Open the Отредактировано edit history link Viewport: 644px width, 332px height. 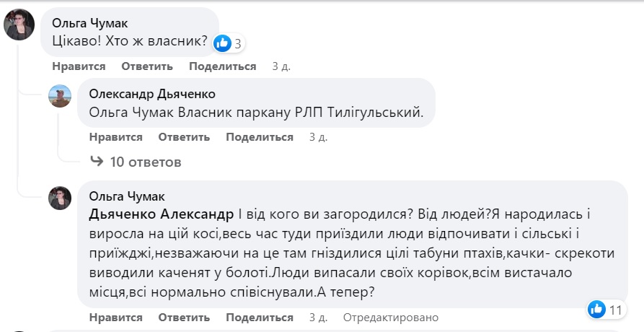(x=390, y=318)
